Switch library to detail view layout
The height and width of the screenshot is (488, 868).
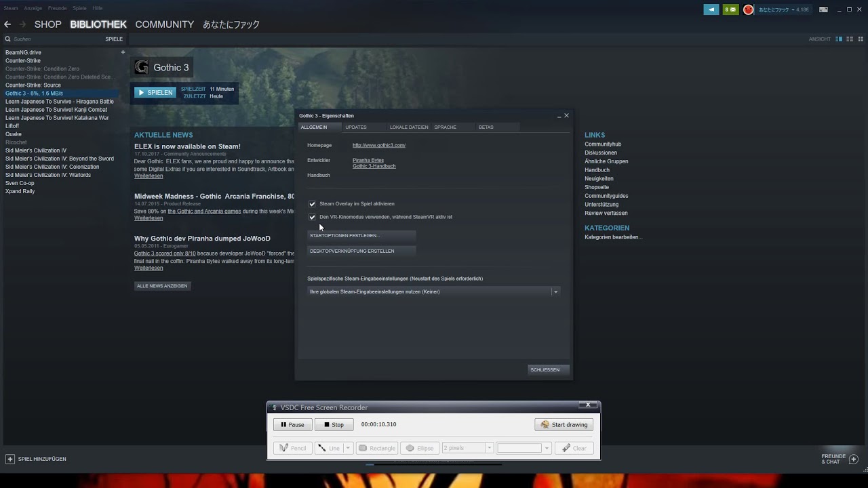[838, 39]
